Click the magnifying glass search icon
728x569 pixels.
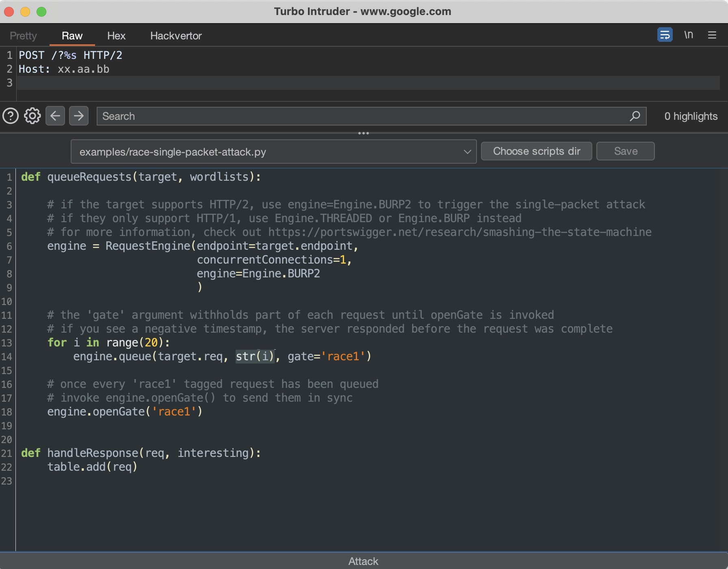(635, 116)
